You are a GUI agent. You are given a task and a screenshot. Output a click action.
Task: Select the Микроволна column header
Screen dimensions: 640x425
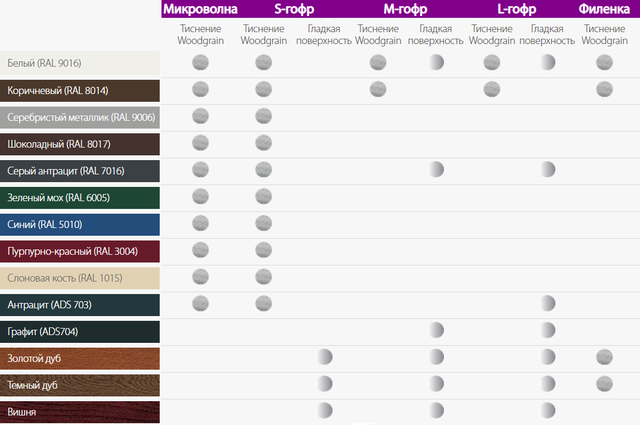tap(198, 9)
